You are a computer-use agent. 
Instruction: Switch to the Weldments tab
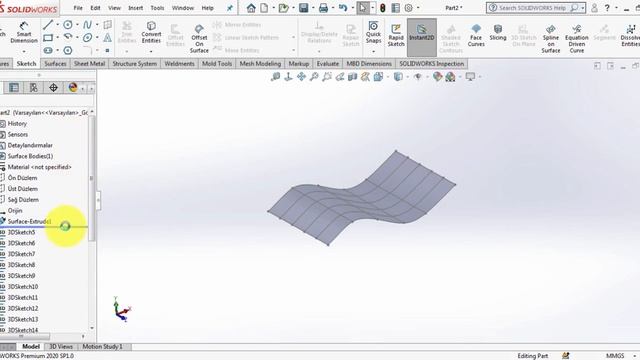(x=179, y=64)
